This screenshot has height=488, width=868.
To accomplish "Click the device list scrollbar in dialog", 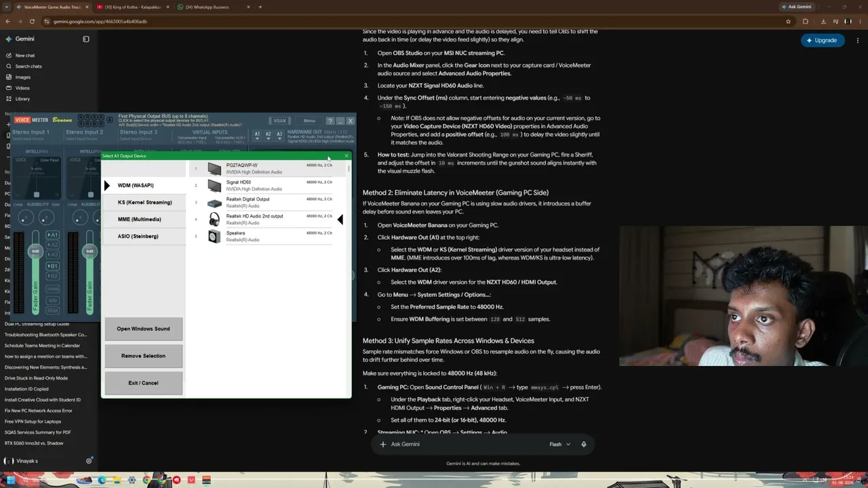I will [349, 168].
